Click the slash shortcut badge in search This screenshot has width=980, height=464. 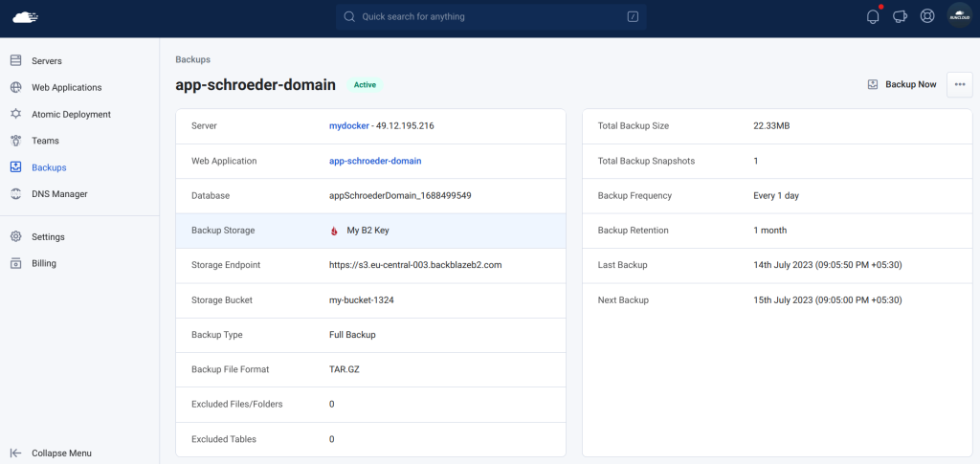click(633, 17)
